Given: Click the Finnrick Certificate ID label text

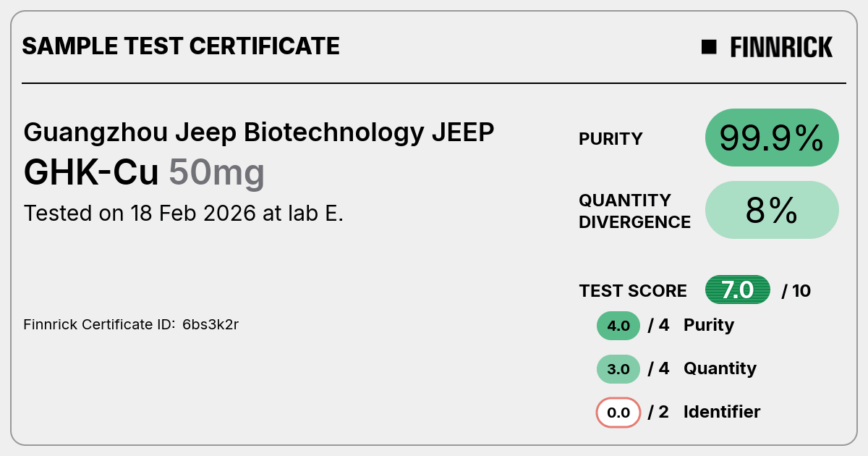Looking at the screenshot, I should coord(99,324).
